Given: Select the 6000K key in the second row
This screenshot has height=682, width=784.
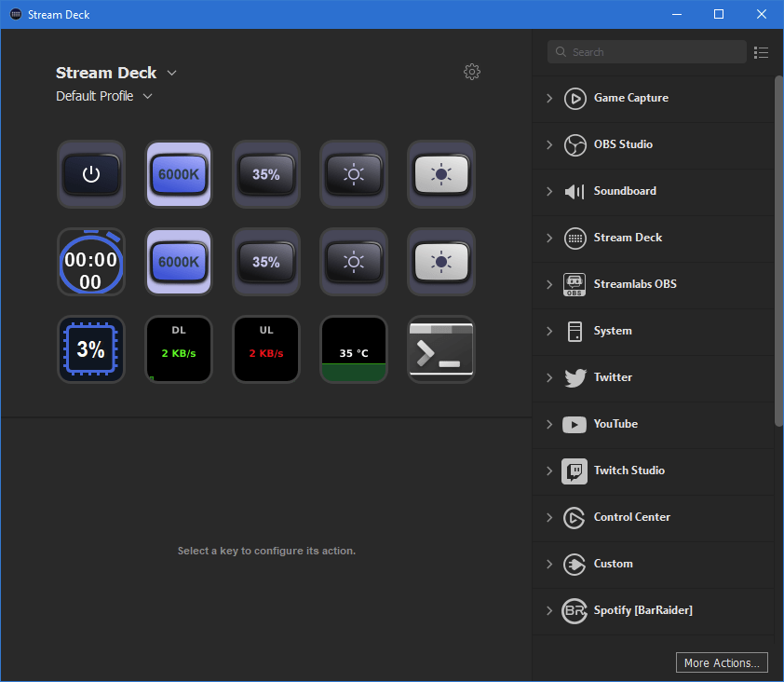Looking at the screenshot, I should (x=179, y=262).
